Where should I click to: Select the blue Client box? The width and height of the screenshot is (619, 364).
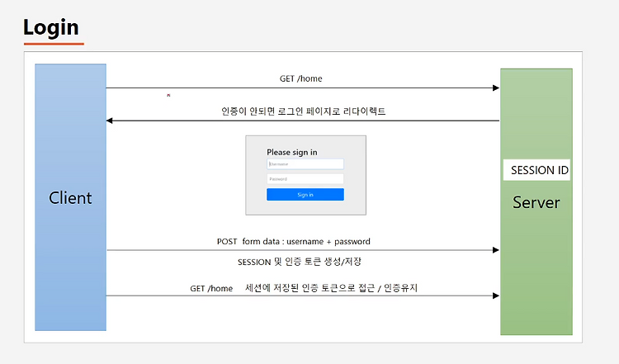(71, 197)
